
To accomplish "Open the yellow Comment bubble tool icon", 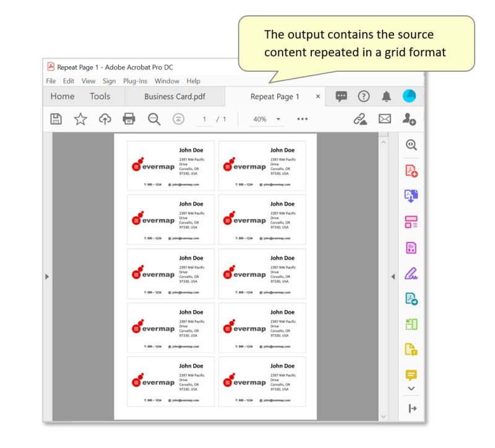I will (411, 375).
